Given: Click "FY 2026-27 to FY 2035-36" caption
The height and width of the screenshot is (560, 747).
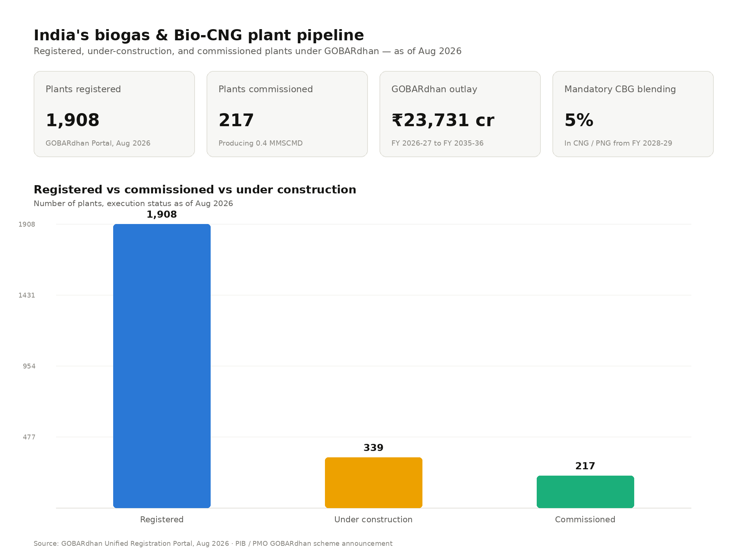Looking at the screenshot, I should click(x=437, y=143).
